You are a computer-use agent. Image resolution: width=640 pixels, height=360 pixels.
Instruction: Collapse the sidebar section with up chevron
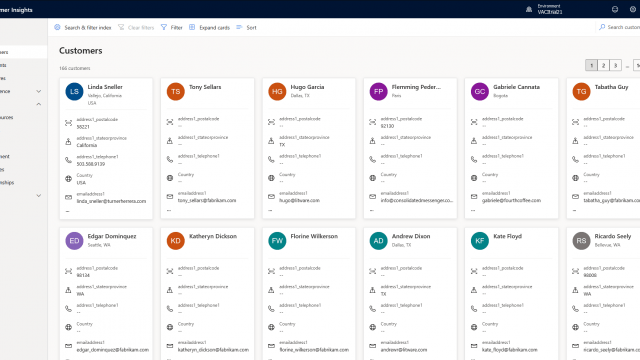(x=38, y=104)
